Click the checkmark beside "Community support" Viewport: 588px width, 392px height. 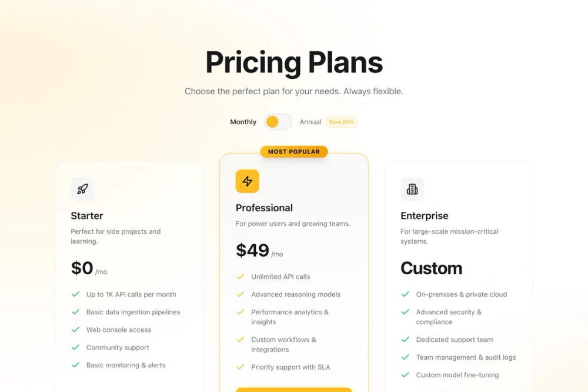[75, 347]
